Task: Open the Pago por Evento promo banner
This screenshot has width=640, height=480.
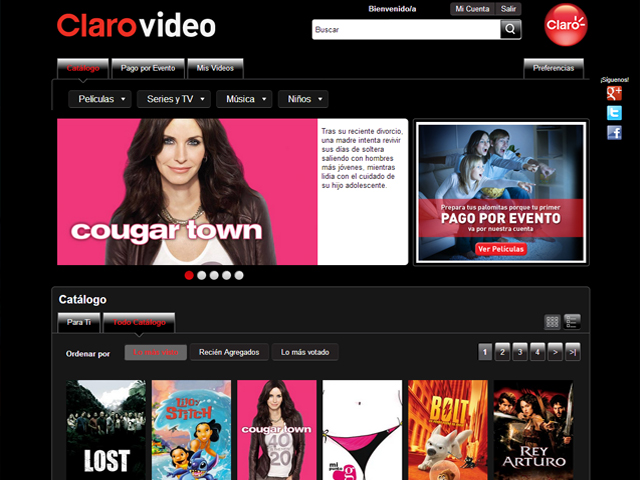Action: tap(501, 192)
